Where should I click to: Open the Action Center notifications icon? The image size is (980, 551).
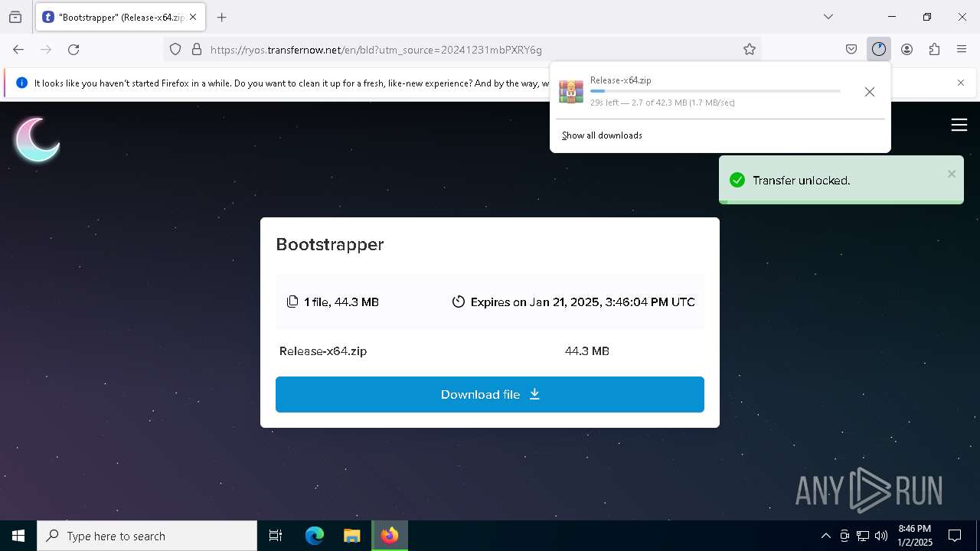pyautogui.click(x=955, y=536)
